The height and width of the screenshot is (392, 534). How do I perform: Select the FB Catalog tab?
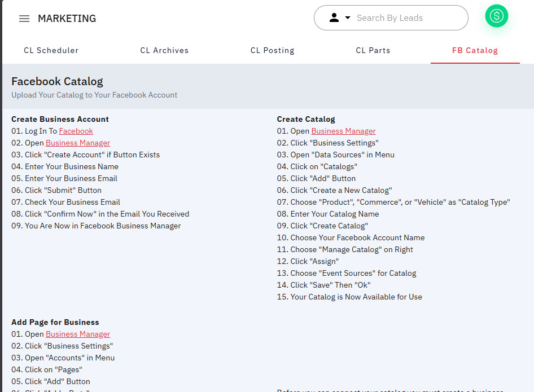(x=475, y=50)
